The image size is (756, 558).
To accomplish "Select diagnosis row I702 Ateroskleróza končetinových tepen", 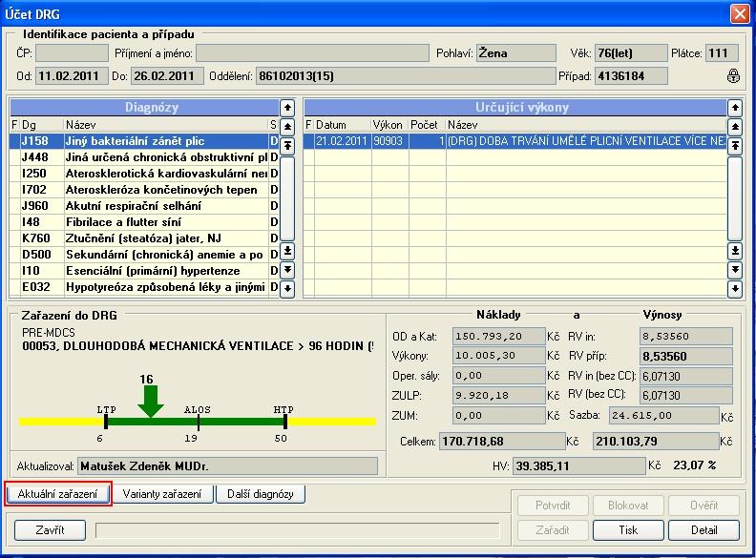I will tap(144, 190).
